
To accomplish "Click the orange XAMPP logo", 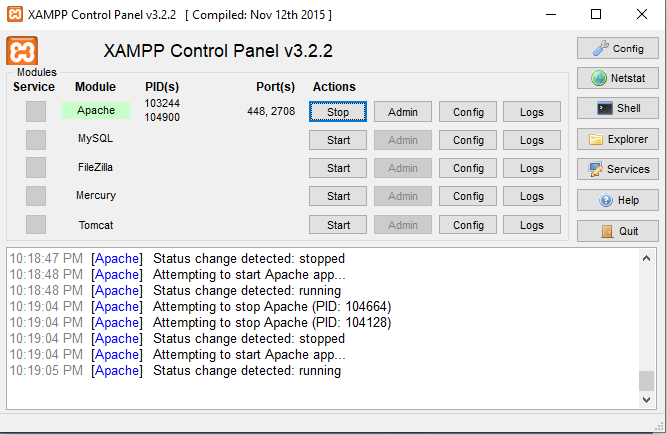I will (22, 51).
